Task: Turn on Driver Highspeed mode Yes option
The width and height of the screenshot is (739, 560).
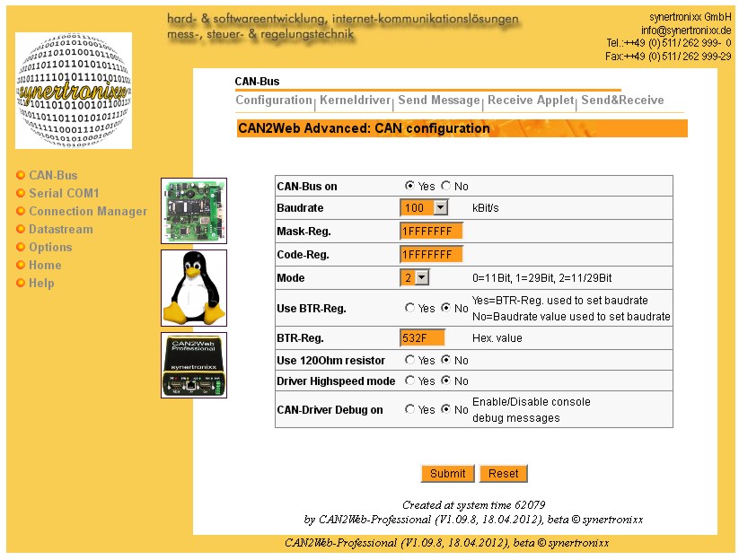Action: (x=410, y=381)
